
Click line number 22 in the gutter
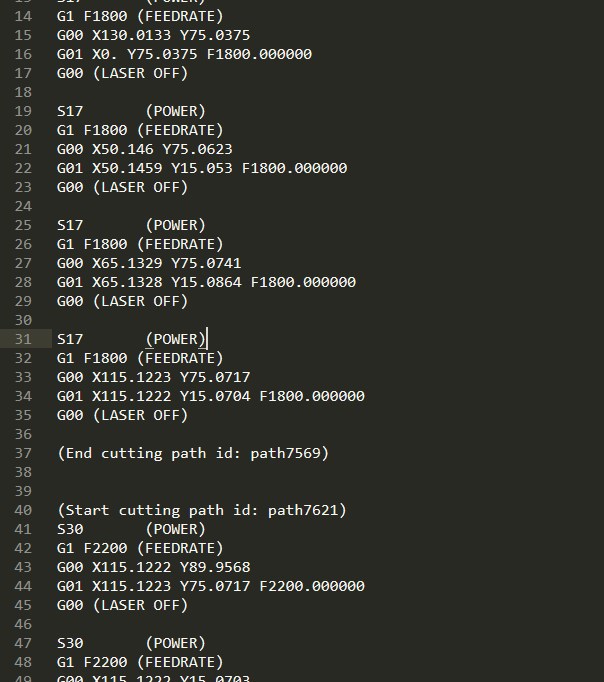coord(23,168)
